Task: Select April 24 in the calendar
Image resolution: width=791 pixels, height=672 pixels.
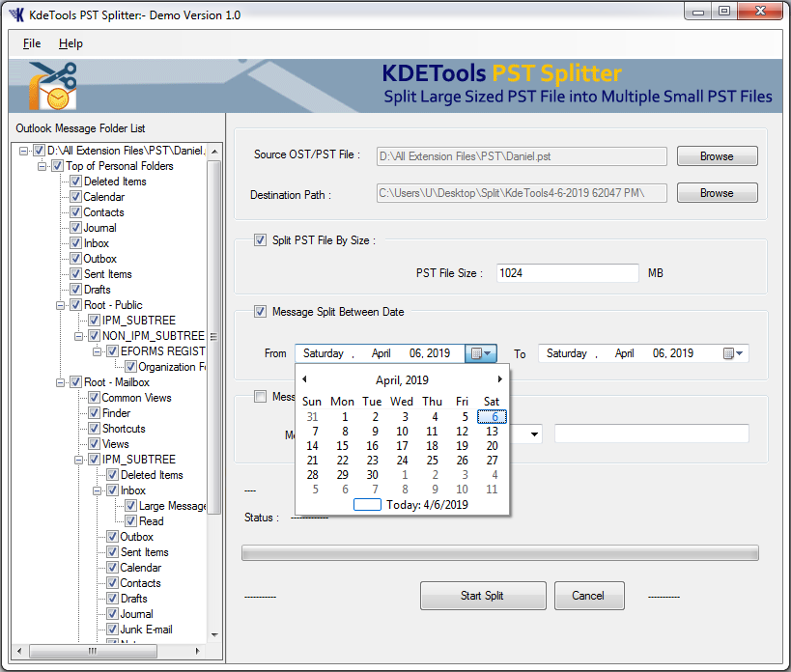Action: point(402,461)
